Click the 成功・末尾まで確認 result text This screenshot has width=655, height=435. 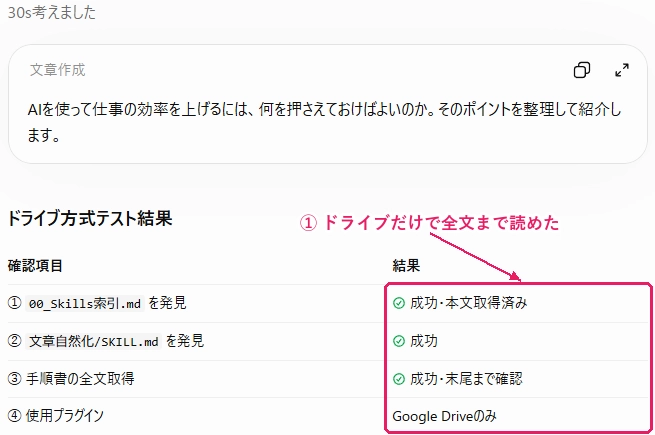[x=466, y=379]
